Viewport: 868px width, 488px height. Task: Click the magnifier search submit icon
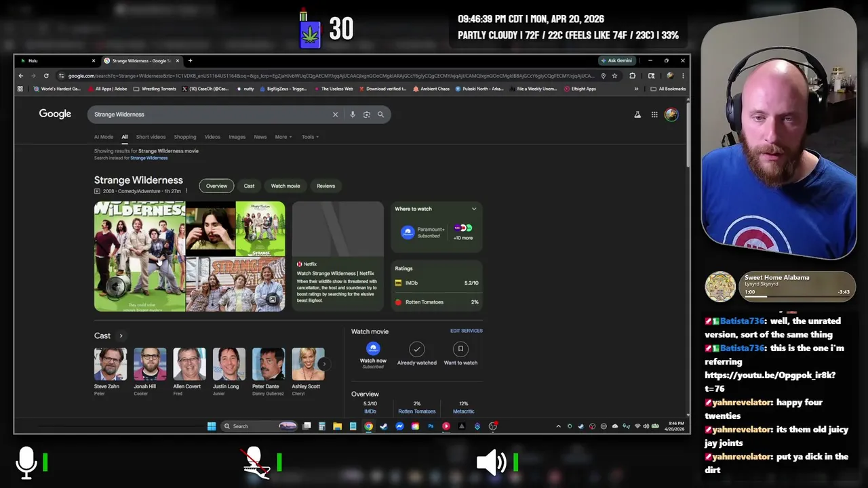tap(380, 115)
